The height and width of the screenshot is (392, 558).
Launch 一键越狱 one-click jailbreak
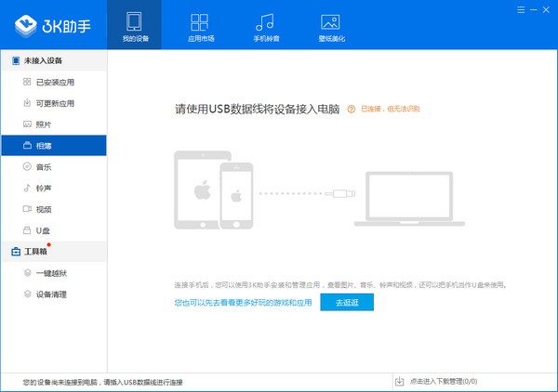pyautogui.click(x=53, y=273)
